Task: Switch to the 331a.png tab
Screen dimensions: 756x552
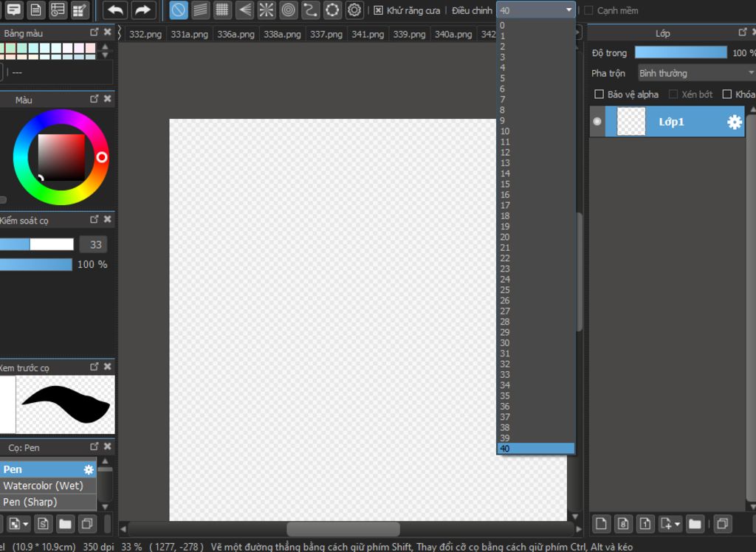Action: point(190,34)
